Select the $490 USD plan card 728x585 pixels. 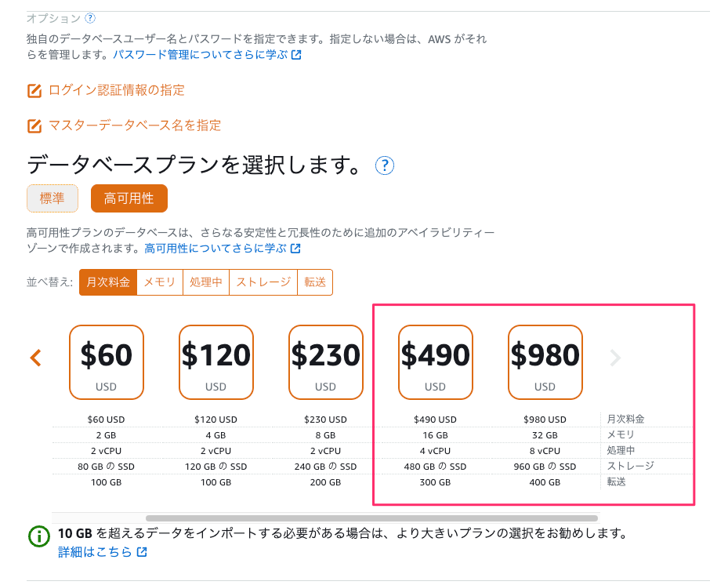(435, 362)
